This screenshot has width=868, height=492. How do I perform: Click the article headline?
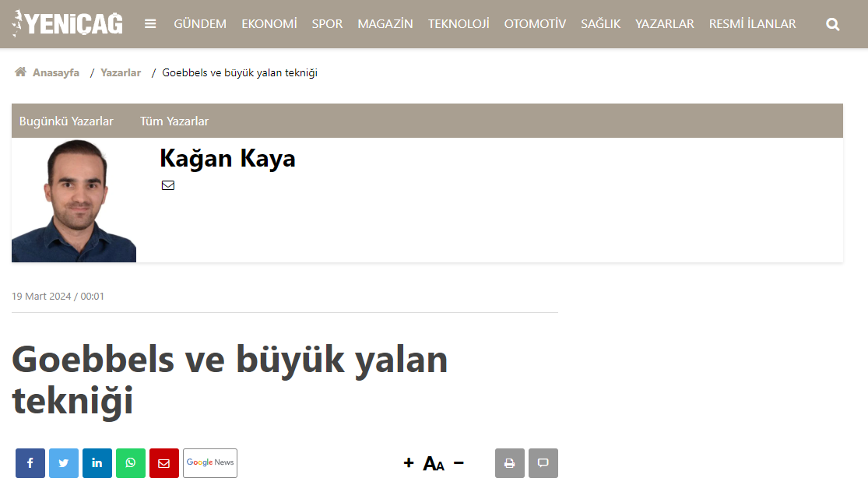(x=230, y=380)
